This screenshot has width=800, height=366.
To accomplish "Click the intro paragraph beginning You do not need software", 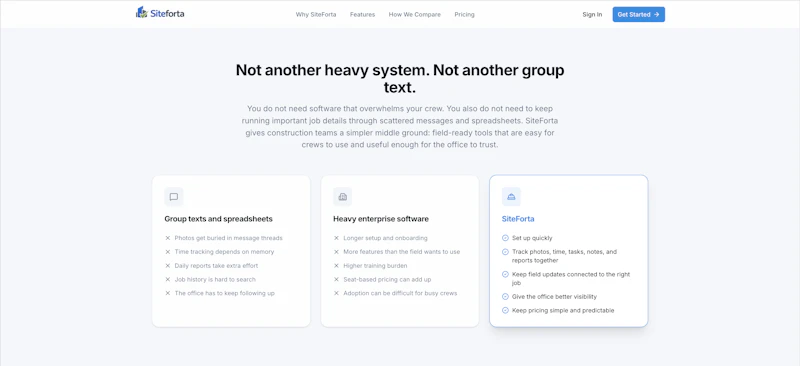I will [400, 127].
